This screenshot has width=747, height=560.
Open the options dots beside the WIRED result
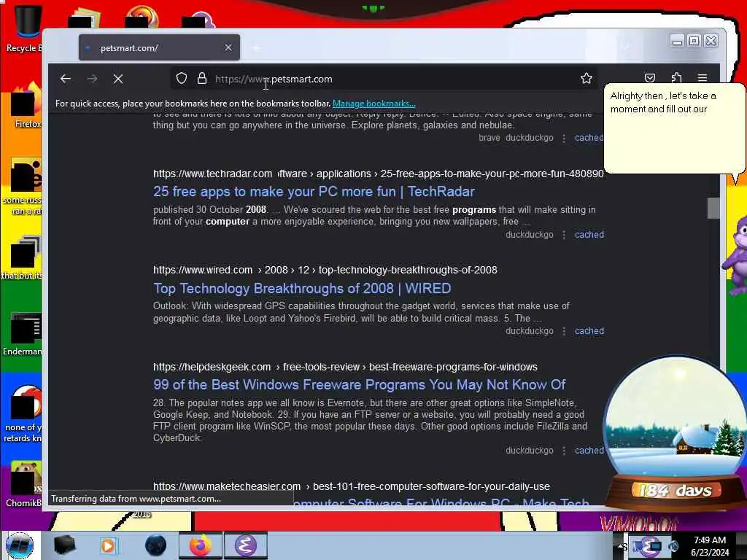(x=564, y=331)
